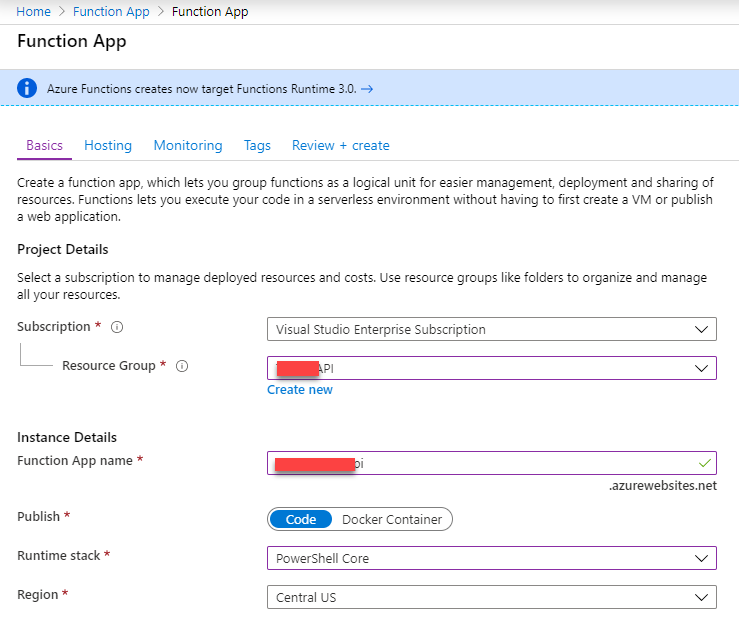Click the arrow after Functions Runtime 3.0
This screenshot has height=641, width=739.
[x=367, y=89]
